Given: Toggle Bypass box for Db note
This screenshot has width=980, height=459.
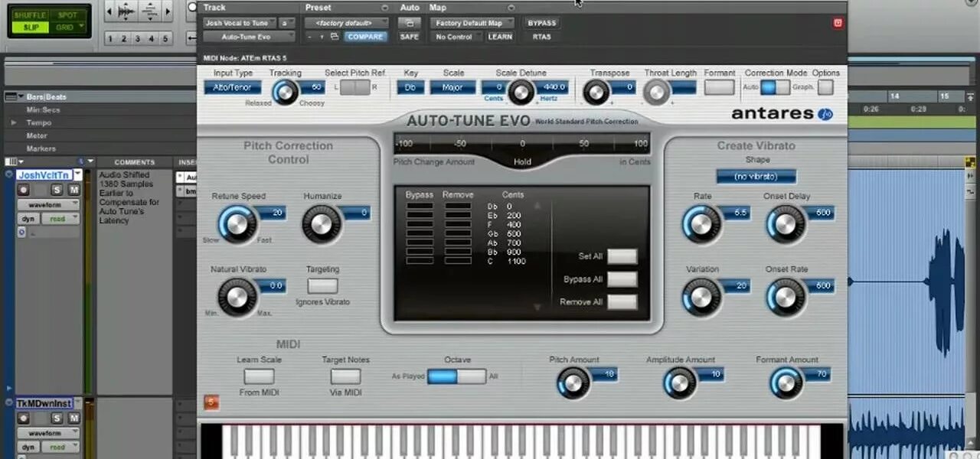Looking at the screenshot, I should (x=420, y=207).
